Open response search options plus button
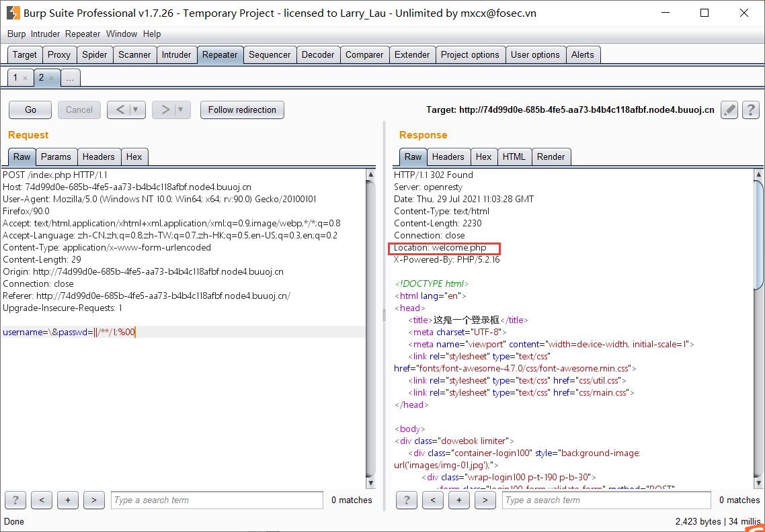 click(x=459, y=500)
